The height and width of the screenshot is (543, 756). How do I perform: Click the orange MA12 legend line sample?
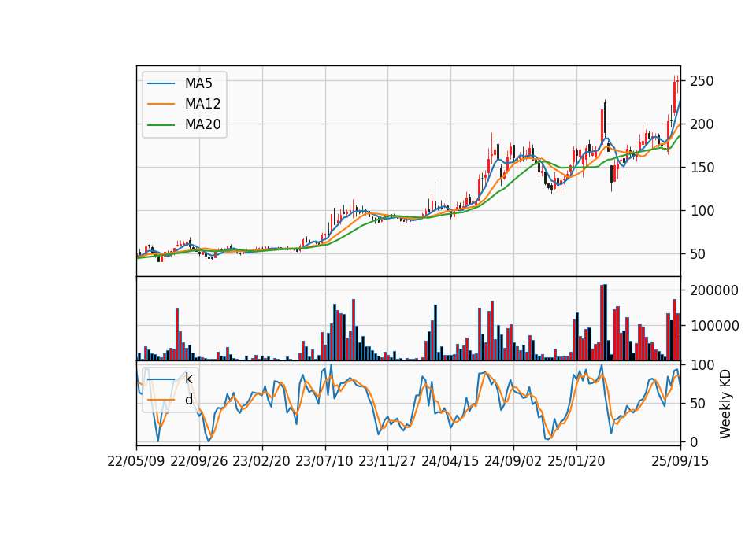pos(161,104)
